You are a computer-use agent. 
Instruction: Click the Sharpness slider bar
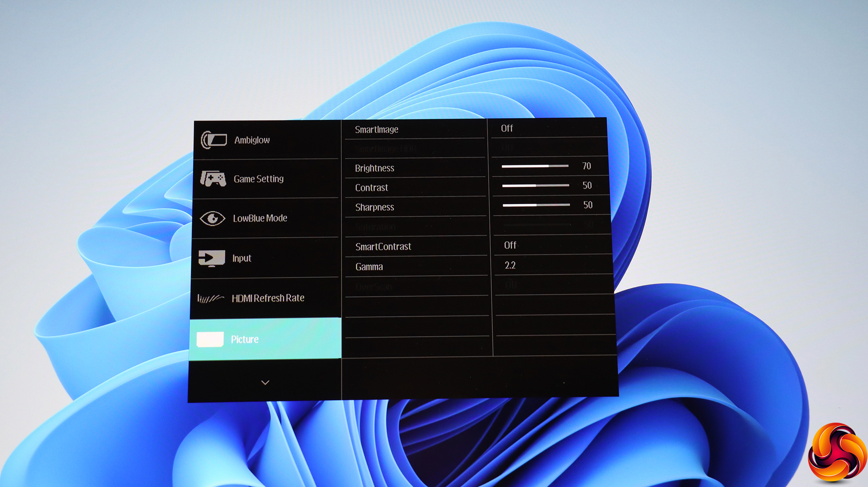536,205
